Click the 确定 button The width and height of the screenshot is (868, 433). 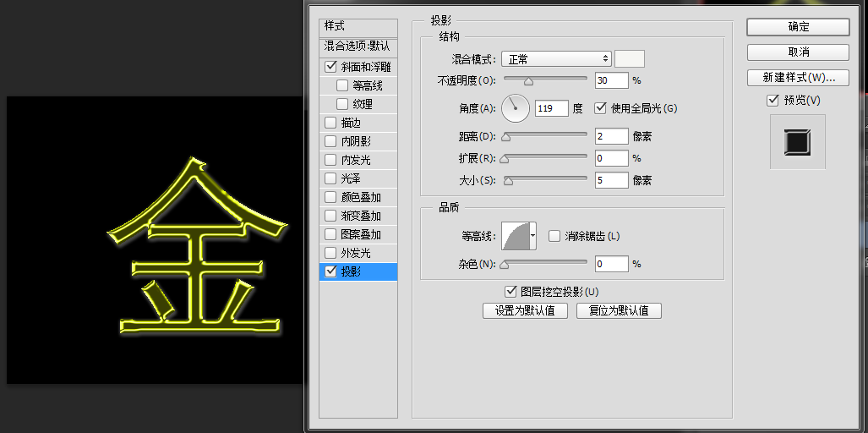click(798, 26)
